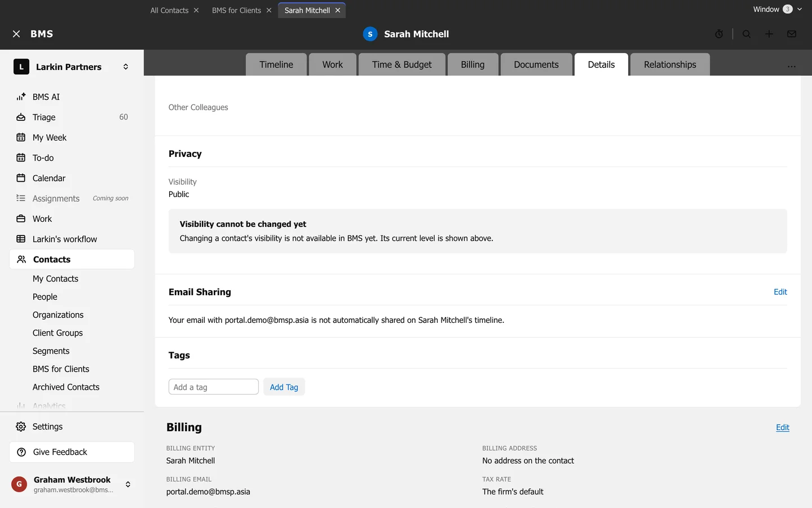
Task: Click the Triage inbox icon
Action: pos(21,117)
